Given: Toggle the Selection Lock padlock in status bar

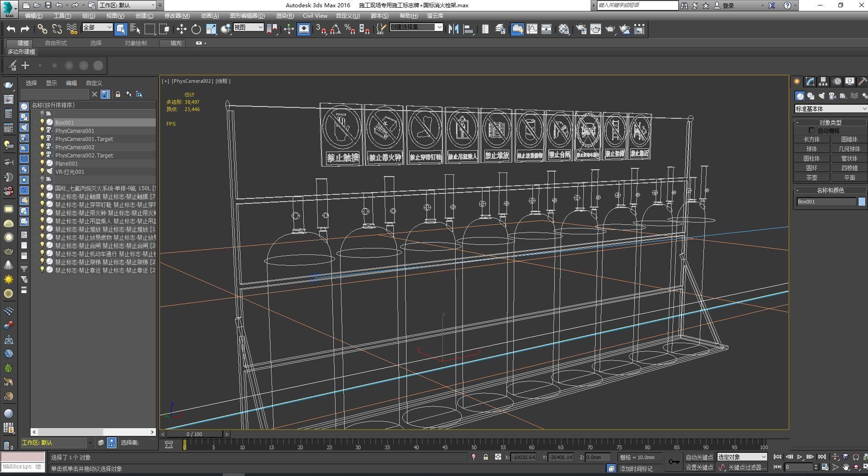Looking at the screenshot, I should pyautogui.click(x=486, y=457).
